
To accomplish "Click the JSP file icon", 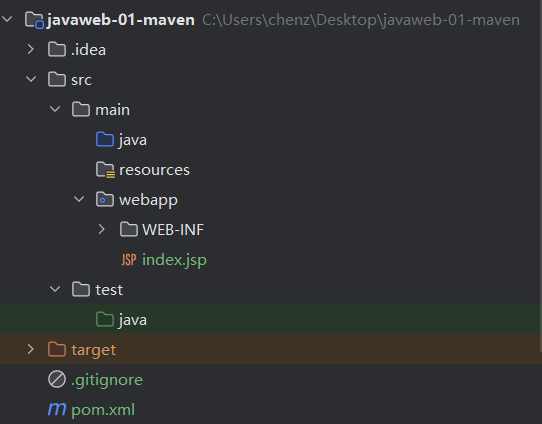I will coord(129,260).
